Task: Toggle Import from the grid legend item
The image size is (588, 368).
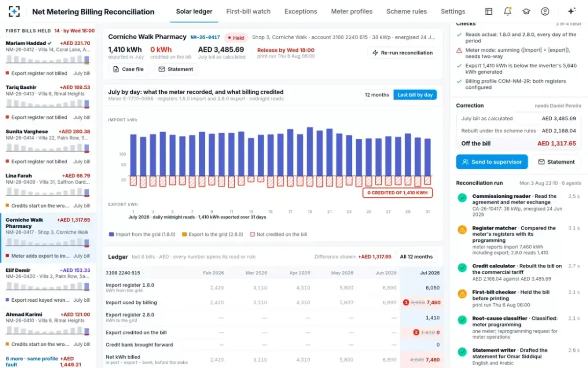Action: coord(142,235)
